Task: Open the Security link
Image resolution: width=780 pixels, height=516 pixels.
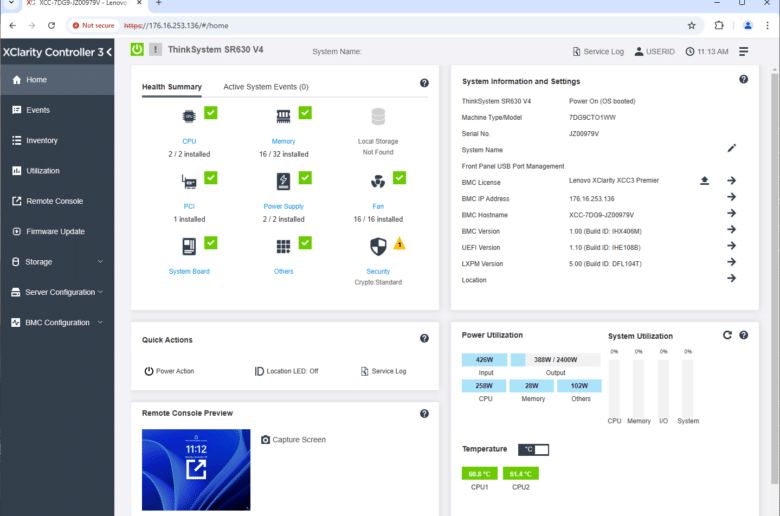Action: 378,271
